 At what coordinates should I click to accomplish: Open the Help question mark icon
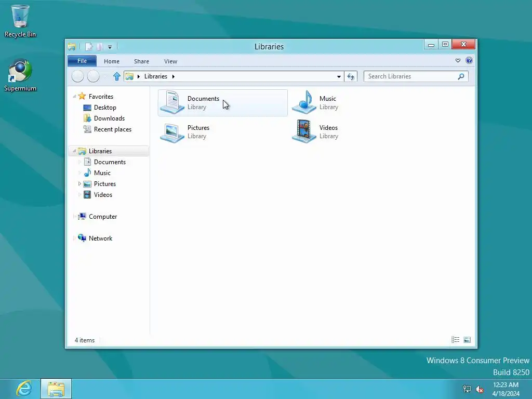[x=469, y=60]
